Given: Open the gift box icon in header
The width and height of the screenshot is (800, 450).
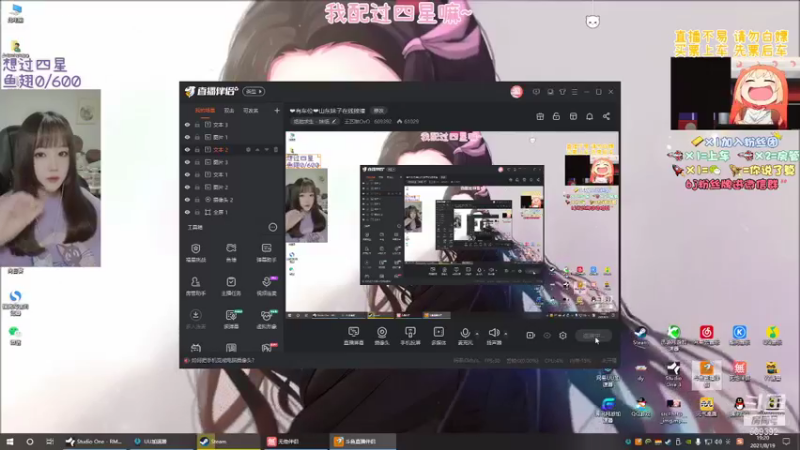Looking at the screenshot, I should point(540,116).
